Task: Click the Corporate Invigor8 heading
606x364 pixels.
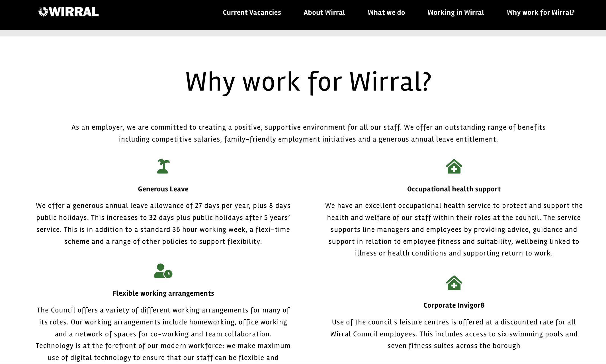Action: [x=454, y=305]
